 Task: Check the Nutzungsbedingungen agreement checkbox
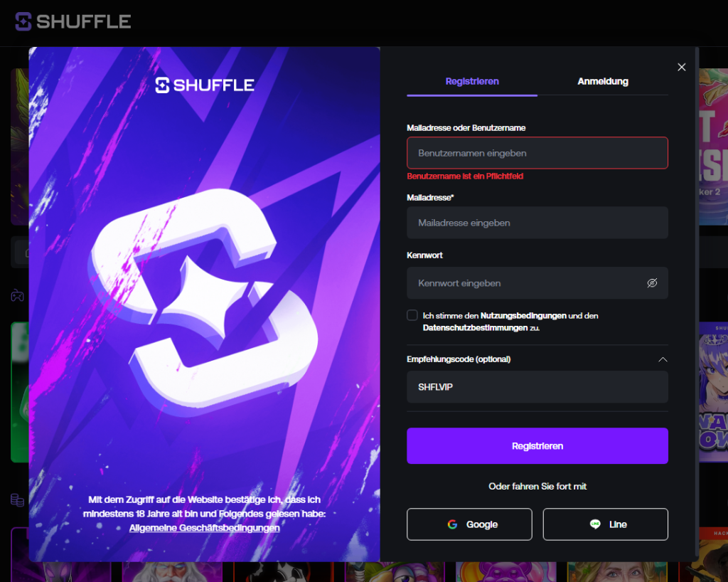(x=412, y=315)
